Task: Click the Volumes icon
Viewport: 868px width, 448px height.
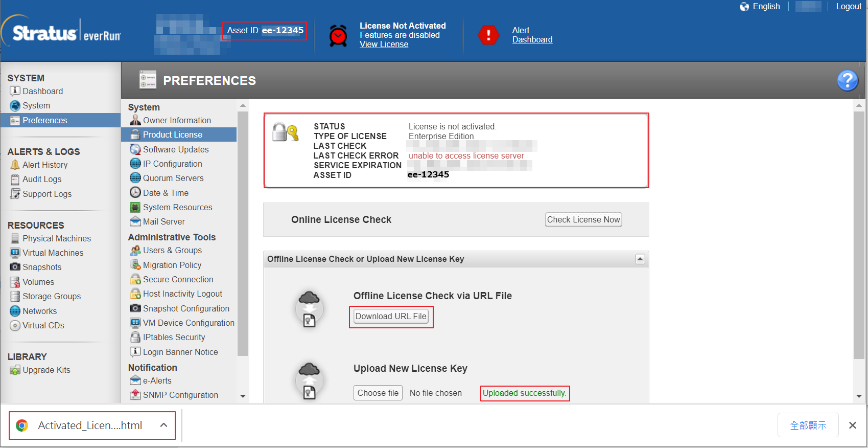Action: click(x=15, y=282)
